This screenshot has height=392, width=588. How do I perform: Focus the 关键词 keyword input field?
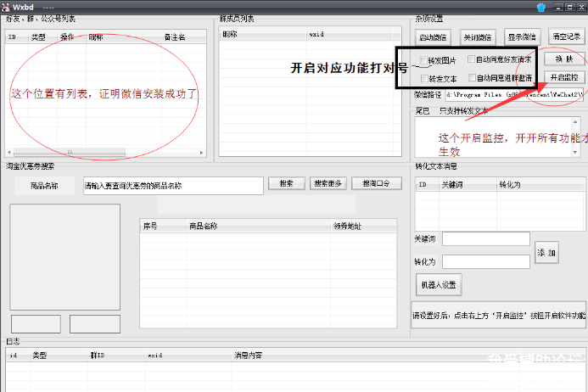click(486, 239)
